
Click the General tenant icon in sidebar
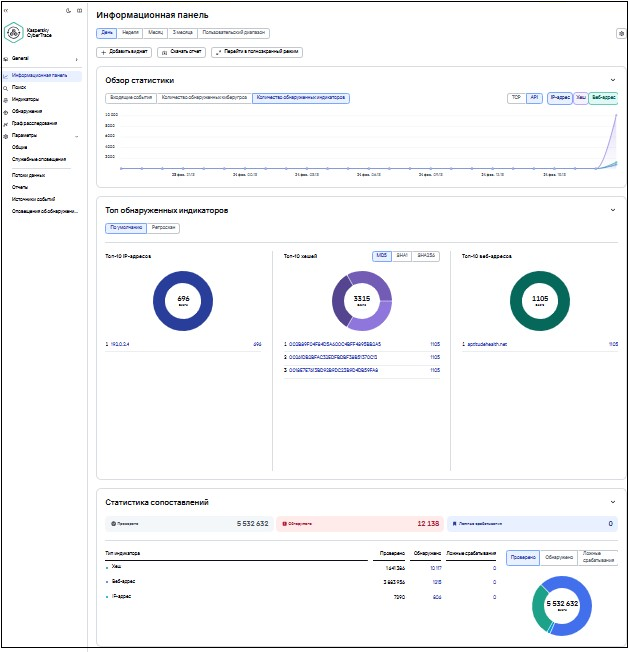pos(6,59)
